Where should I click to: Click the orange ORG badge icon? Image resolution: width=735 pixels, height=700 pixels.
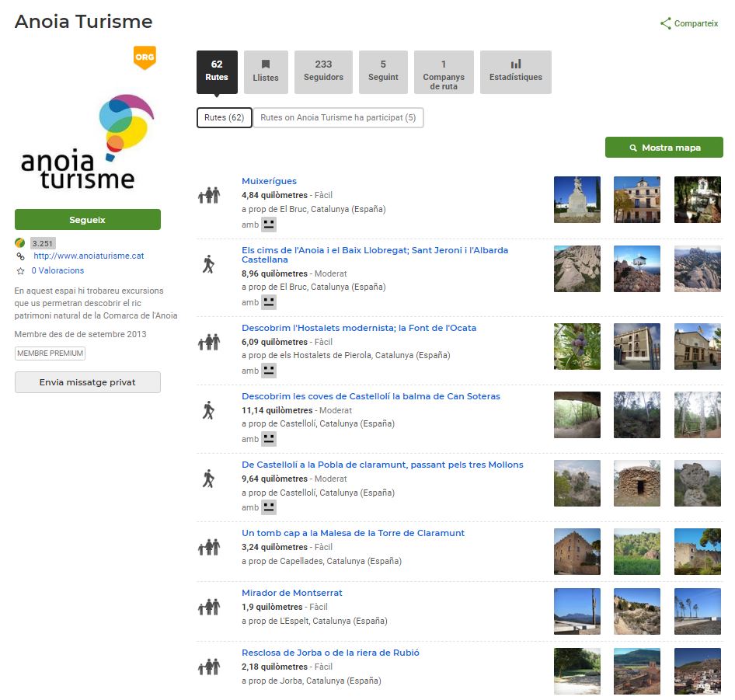(x=145, y=57)
